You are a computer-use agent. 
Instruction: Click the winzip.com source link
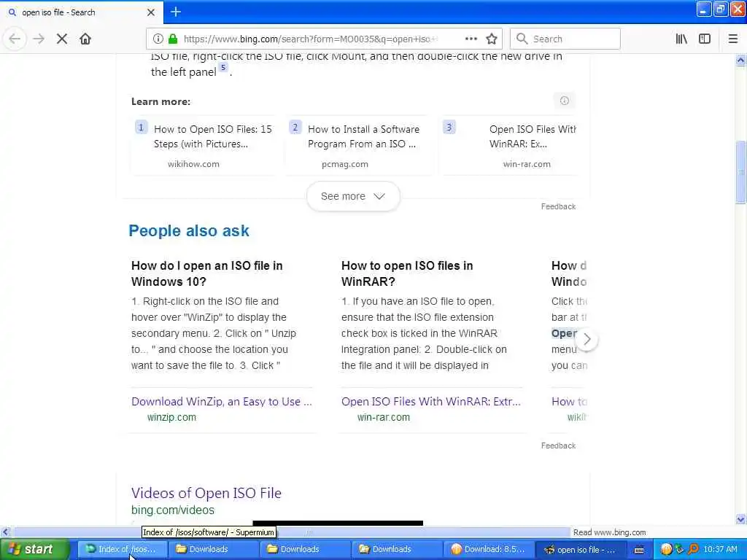(x=171, y=417)
